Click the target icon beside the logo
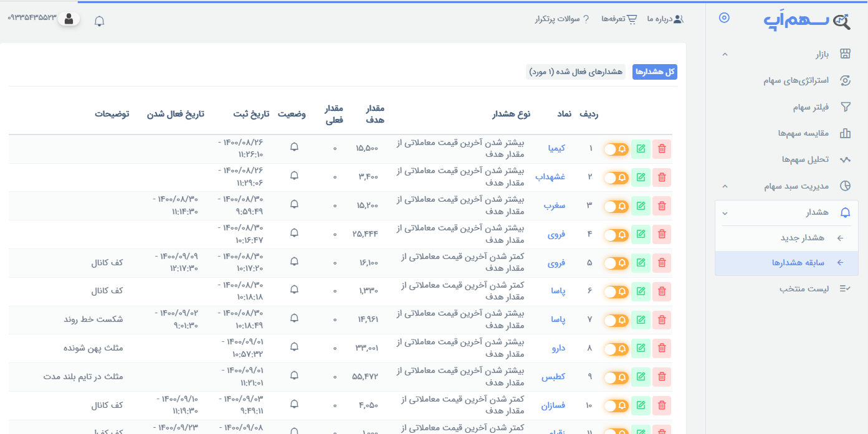The height and width of the screenshot is (434, 868). tap(723, 18)
